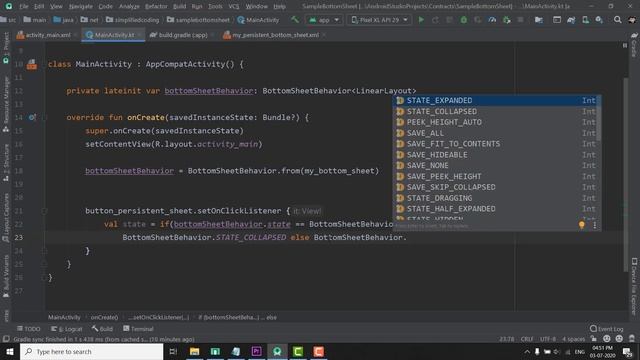Screen dimensions: 640x360
Task: Click the Run Configurations window icon
Action: coord(557,20)
